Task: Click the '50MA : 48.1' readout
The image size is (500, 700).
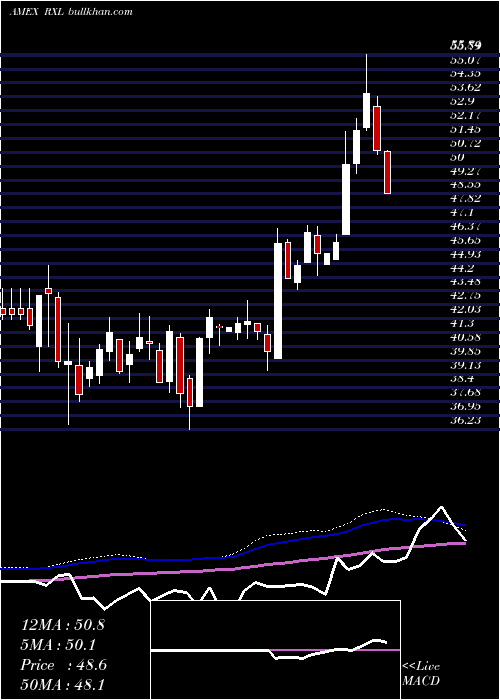Action: 63,684
